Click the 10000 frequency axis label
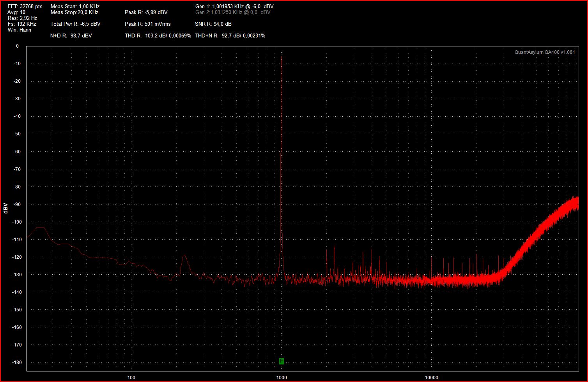Viewport: 588px width, 382px height. [x=432, y=378]
